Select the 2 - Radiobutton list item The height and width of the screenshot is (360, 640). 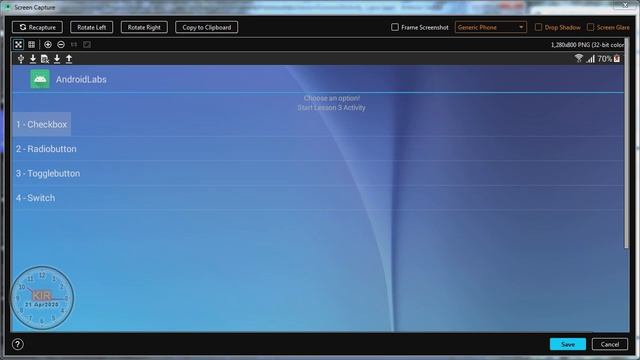point(318,149)
